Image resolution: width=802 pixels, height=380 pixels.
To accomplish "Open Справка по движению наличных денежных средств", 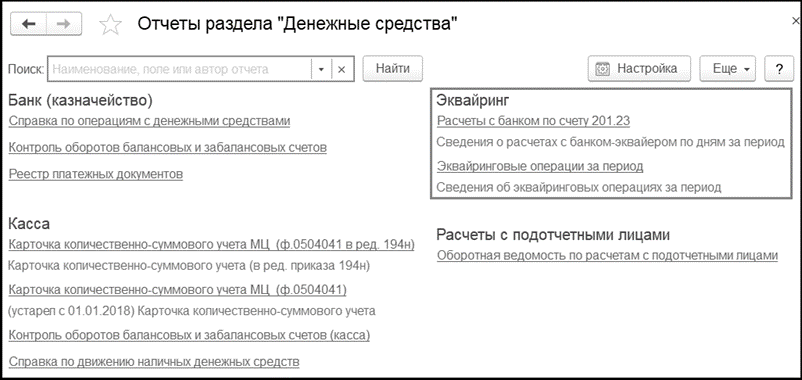I will tap(154, 362).
